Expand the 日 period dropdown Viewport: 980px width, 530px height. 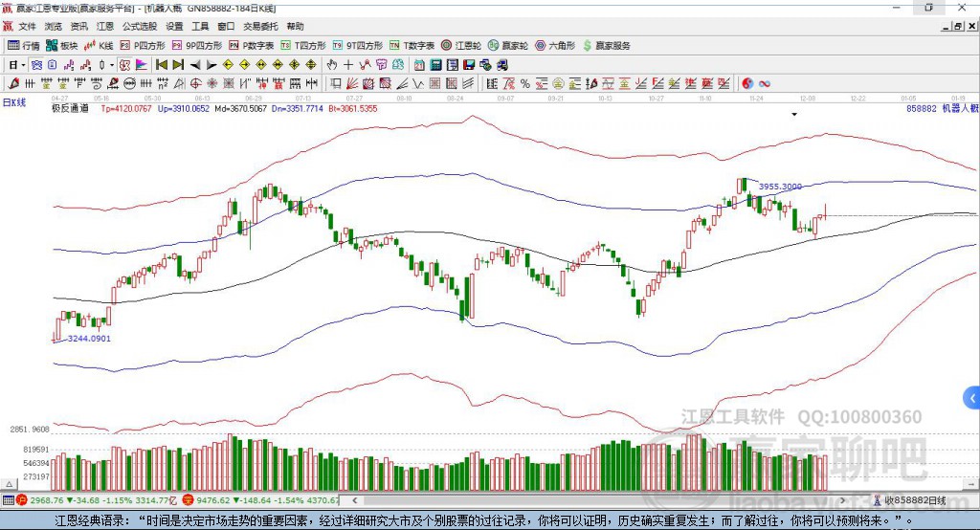tap(23, 65)
